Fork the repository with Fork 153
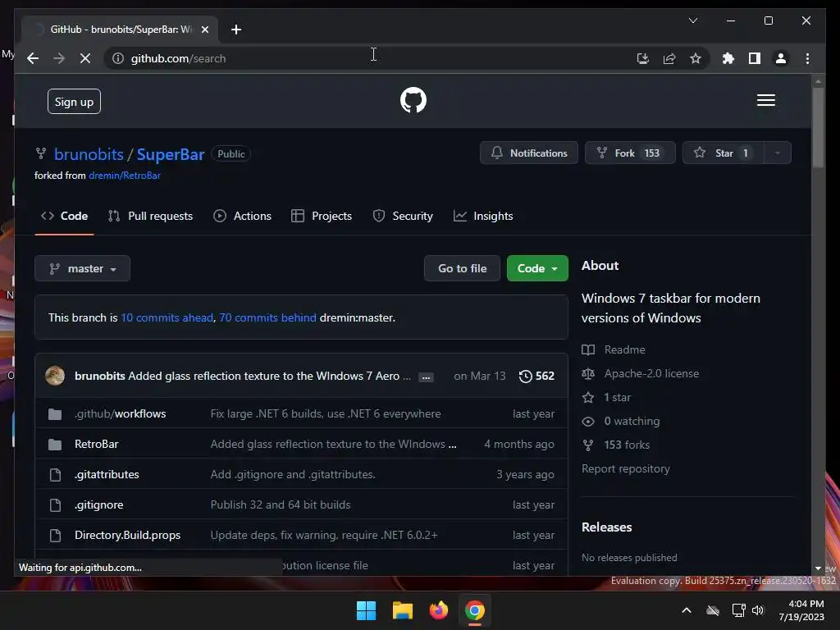Image resolution: width=840 pixels, height=630 pixels. (630, 153)
